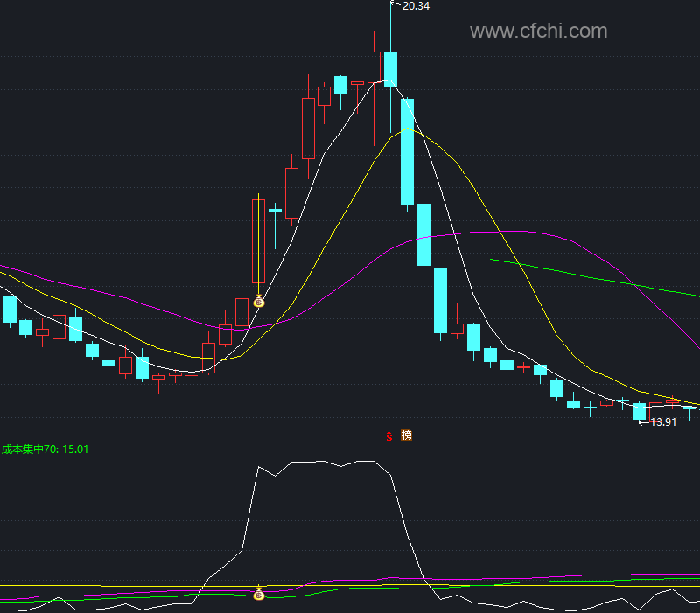The height and width of the screenshot is (613, 700).
Task: Click the money bag marker in the indicator panel
Action: (259, 594)
